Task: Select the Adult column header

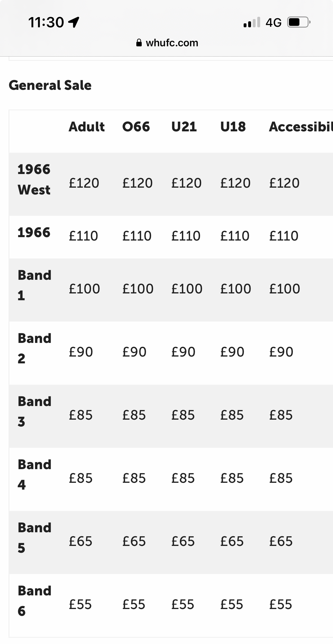Action: pyautogui.click(x=87, y=127)
